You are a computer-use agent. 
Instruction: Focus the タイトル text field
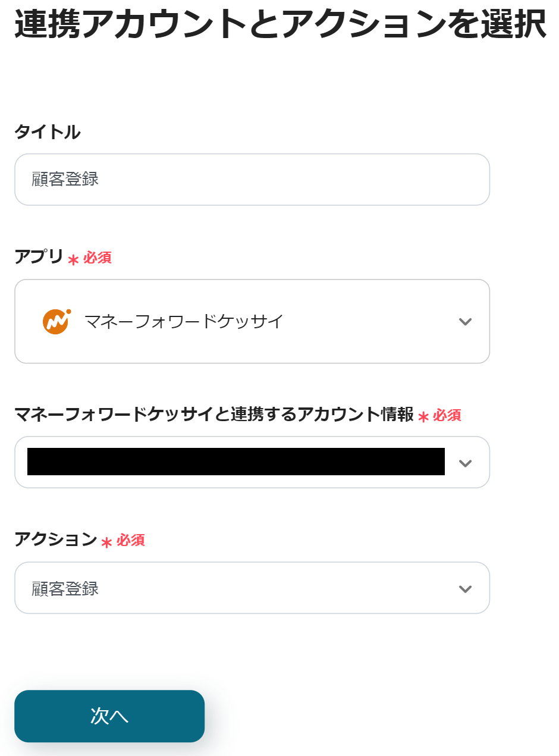pos(252,180)
